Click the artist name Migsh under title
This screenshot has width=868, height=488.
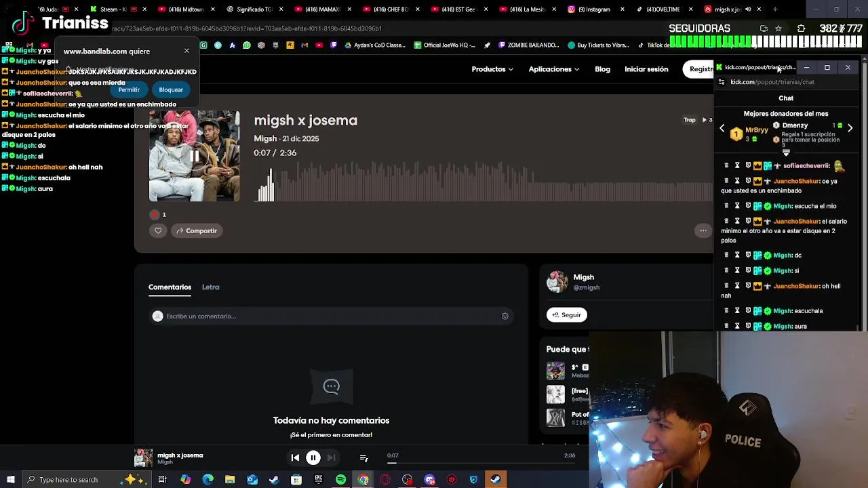(x=265, y=138)
